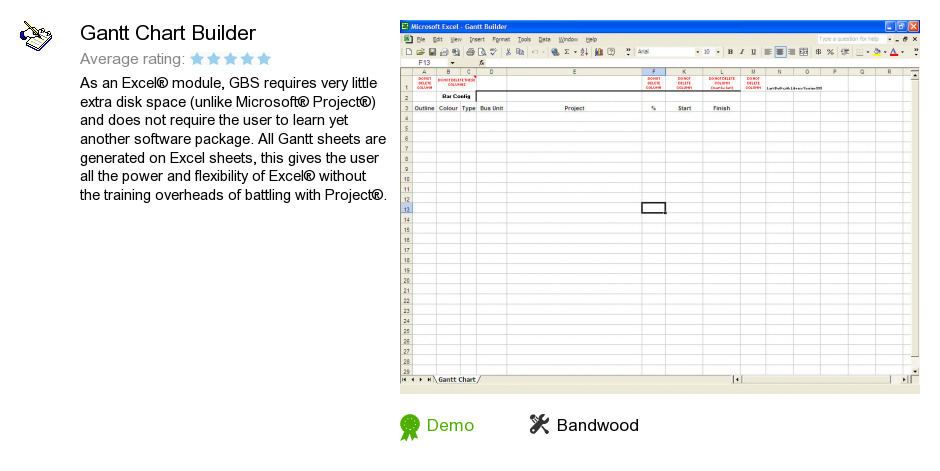Click the horizontal scrollbar right arrow
Image resolution: width=940 pixels, height=471 pixels.
[905, 379]
